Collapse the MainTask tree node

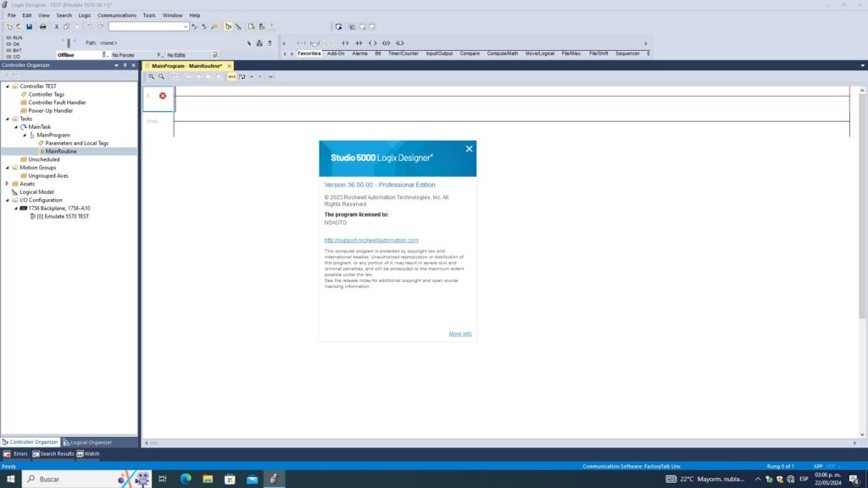tap(16, 127)
